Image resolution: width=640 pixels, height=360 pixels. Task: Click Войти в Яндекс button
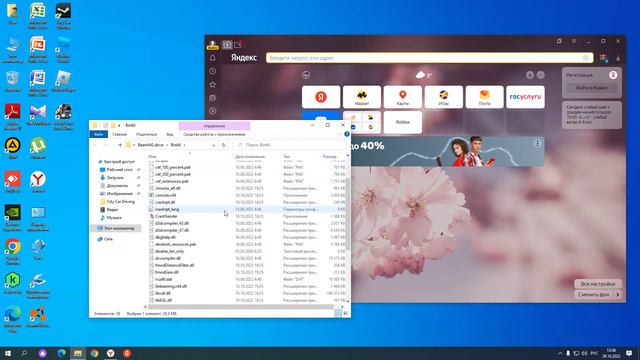coord(591,88)
